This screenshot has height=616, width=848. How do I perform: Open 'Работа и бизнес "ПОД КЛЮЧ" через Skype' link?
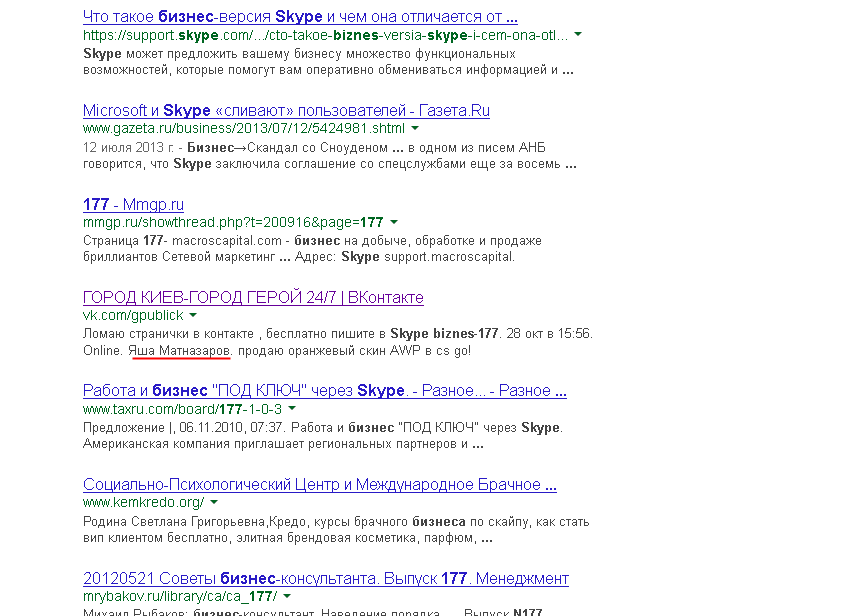coord(324,390)
